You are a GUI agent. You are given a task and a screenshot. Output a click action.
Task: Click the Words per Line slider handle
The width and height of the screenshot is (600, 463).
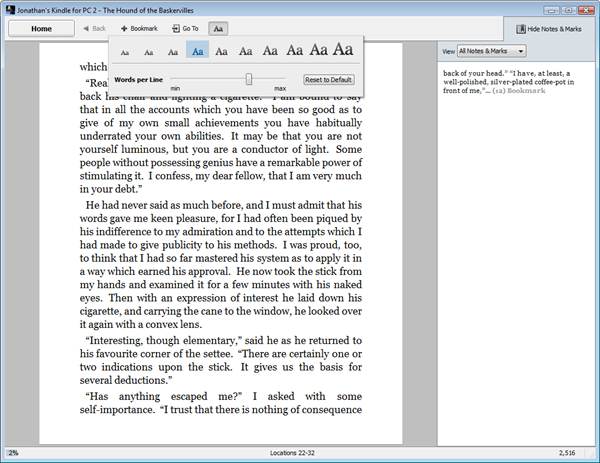[x=249, y=78]
